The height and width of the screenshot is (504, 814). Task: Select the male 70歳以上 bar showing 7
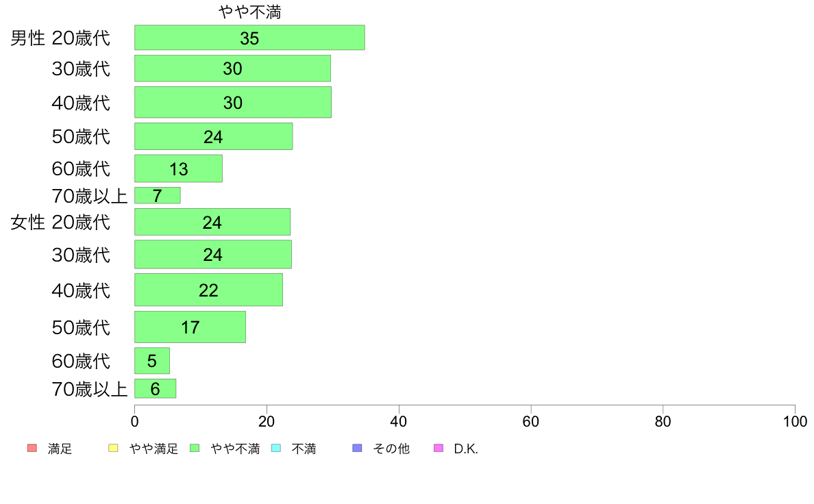158,195
